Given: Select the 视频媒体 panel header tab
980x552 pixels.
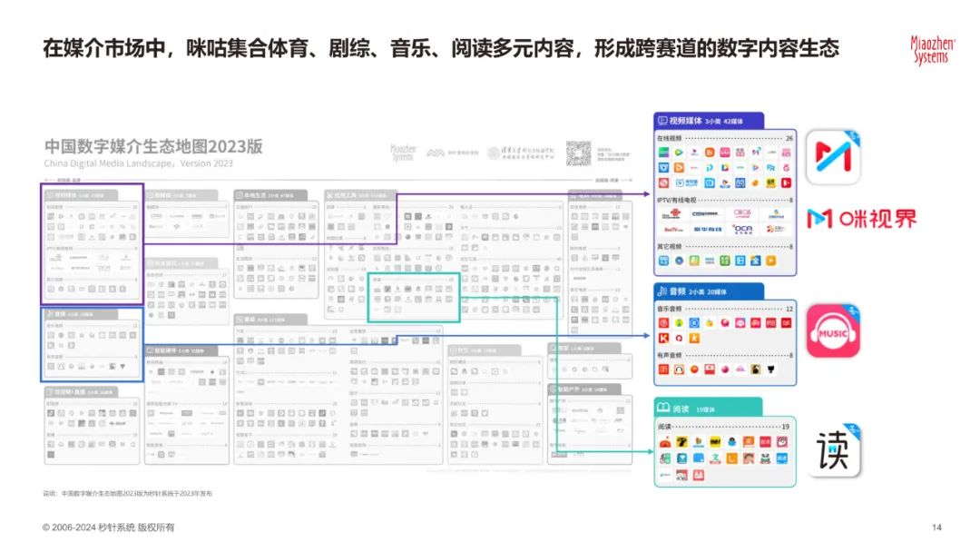Looking at the screenshot, I should pyautogui.click(x=708, y=120).
